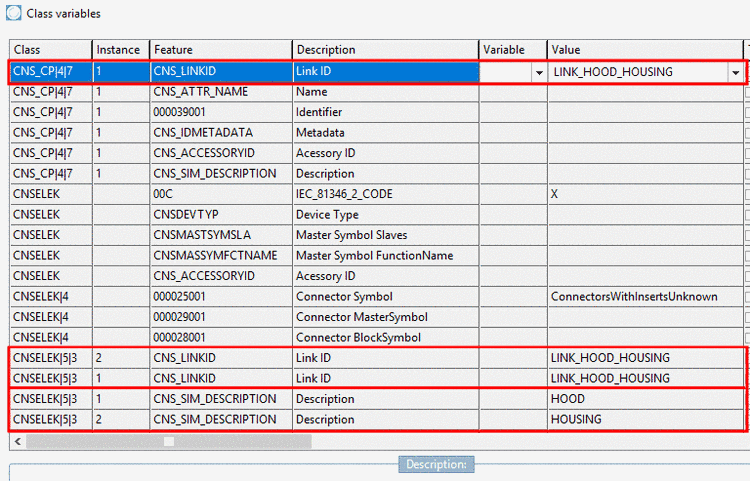This screenshot has width=750, height=481.
Task: Click the highlighted CNS_LINKID feature cell
Action: (x=221, y=71)
